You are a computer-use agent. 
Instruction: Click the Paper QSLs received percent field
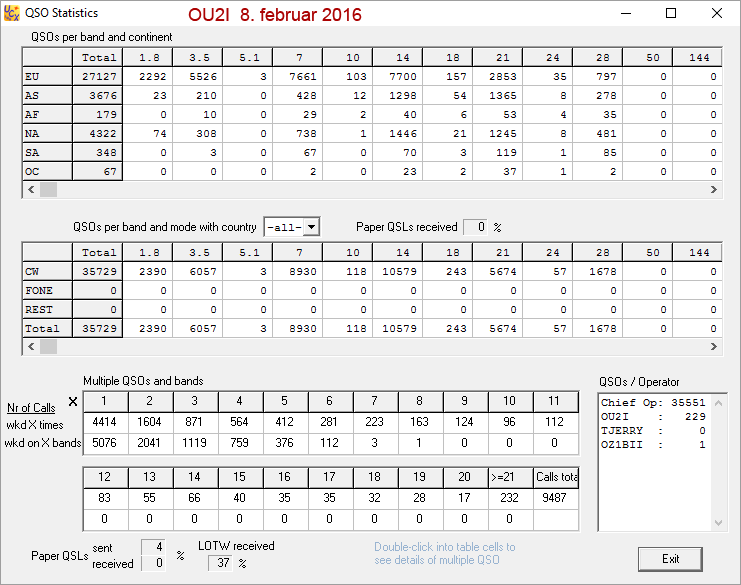[x=475, y=227]
